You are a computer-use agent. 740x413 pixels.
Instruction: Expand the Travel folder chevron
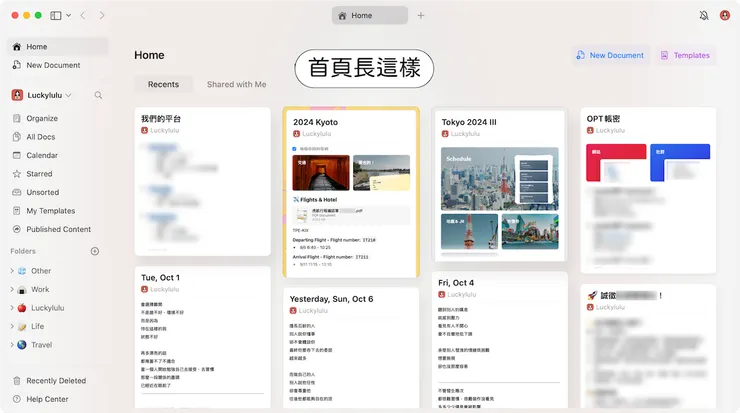click(x=12, y=345)
